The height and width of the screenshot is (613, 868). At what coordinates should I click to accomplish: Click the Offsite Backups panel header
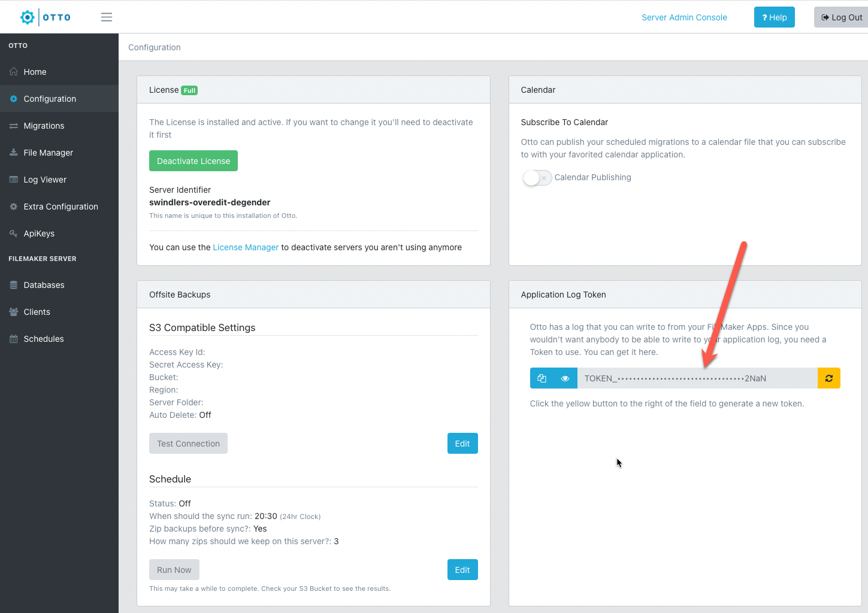pyautogui.click(x=313, y=295)
